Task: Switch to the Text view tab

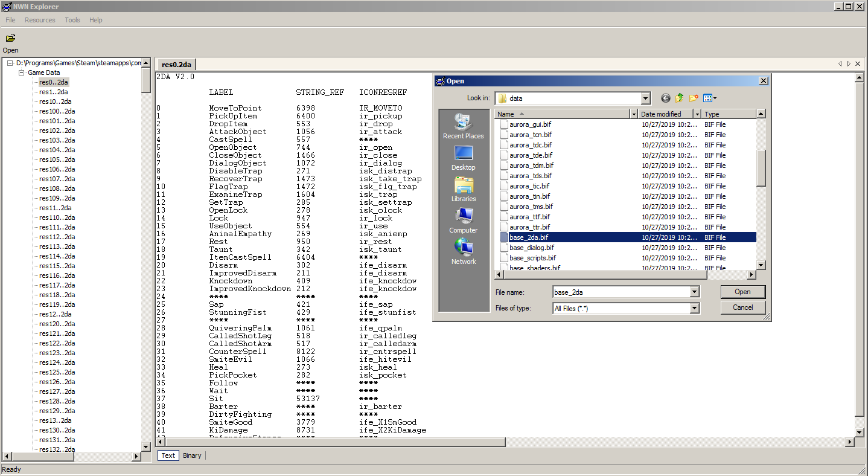Action: (x=168, y=455)
